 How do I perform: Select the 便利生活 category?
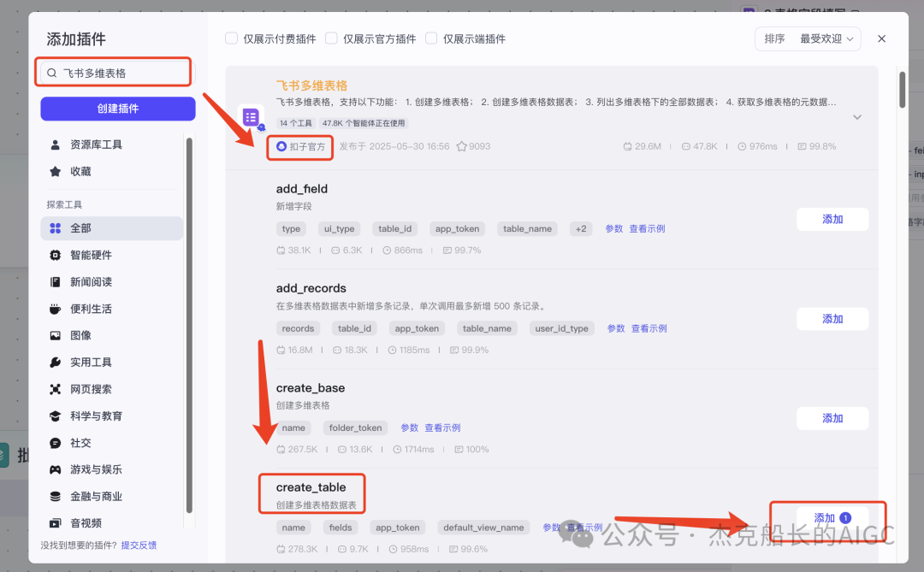tap(111, 309)
